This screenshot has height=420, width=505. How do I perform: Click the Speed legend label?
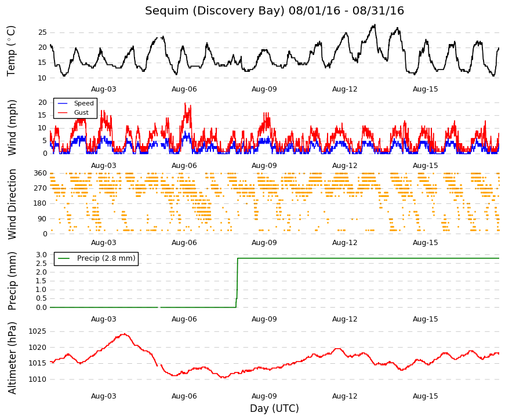(x=83, y=103)
